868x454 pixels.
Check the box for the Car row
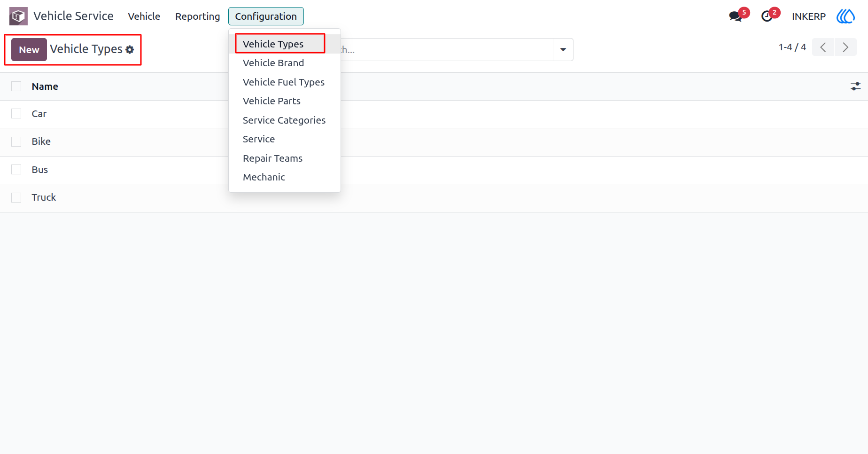tap(16, 114)
